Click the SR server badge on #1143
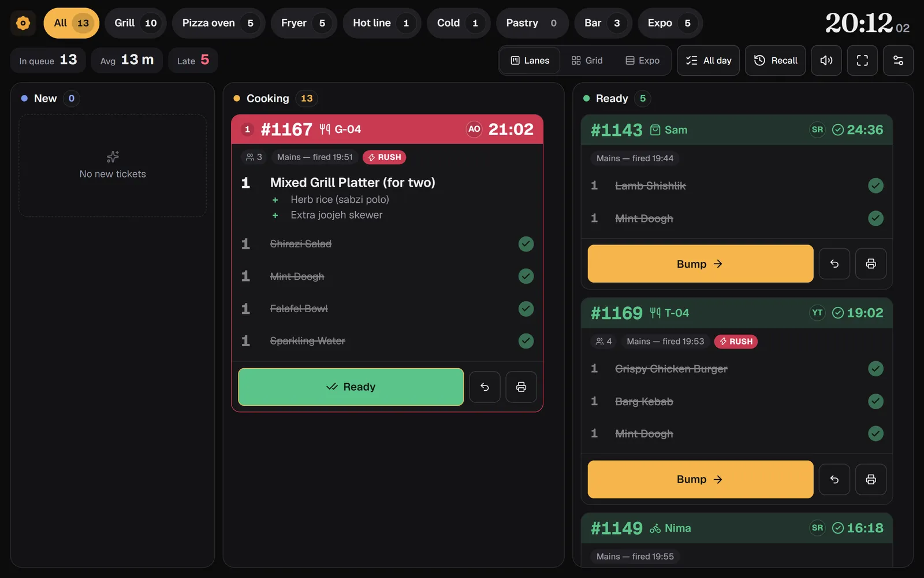 pos(817,129)
